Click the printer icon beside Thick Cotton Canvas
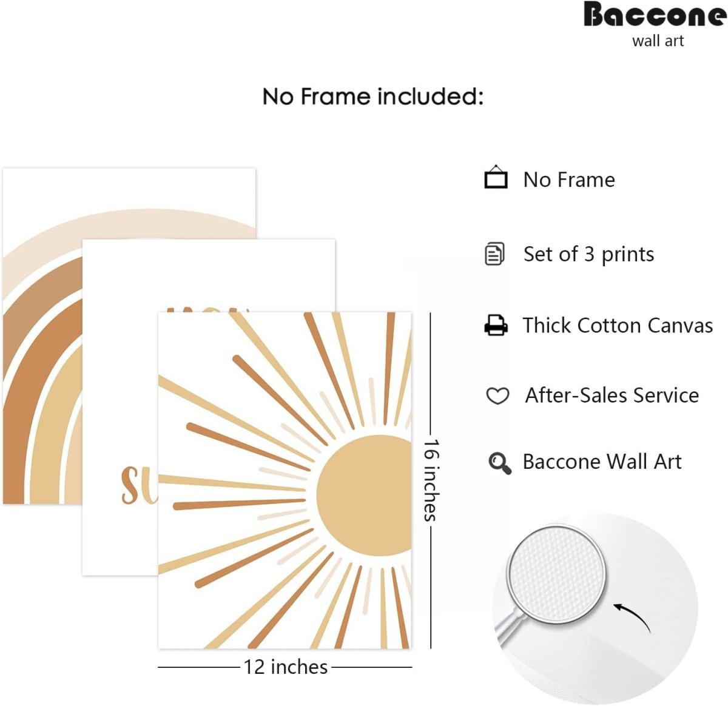 click(x=496, y=325)
